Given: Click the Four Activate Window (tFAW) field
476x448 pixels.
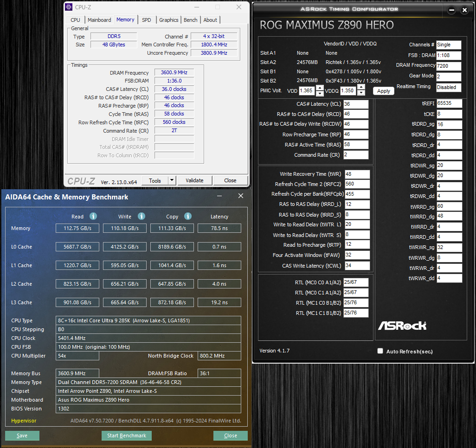Looking at the screenshot, I should pos(357,255).
